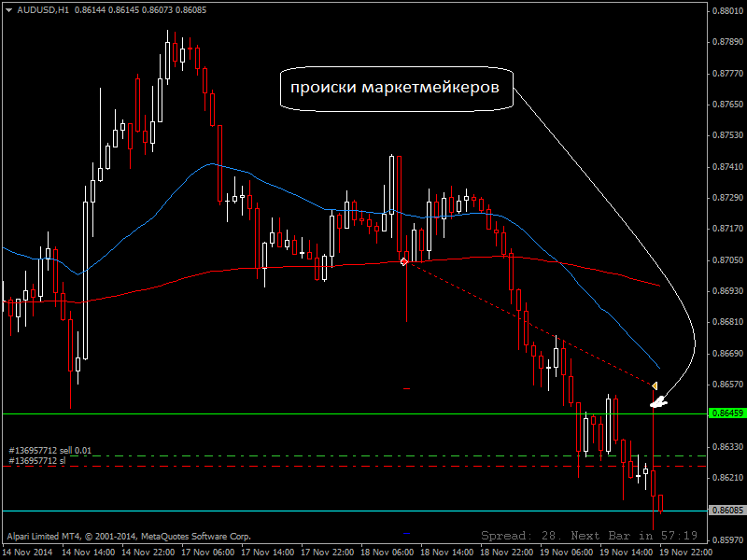The height and width of the screenshot is (560, 747).
Task: Click price scale label 0.86330
Action: pos(727,447)
